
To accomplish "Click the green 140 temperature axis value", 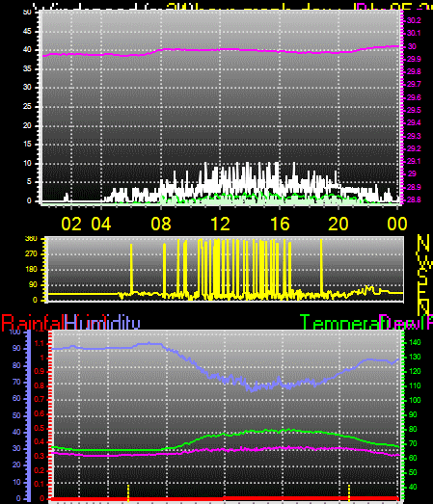I will click(415, 343).
